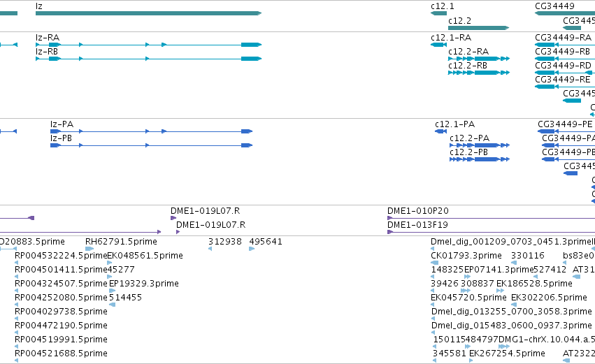Select the CK01793.3prime label
Screen dimensions: 595x364
[466, 256]
